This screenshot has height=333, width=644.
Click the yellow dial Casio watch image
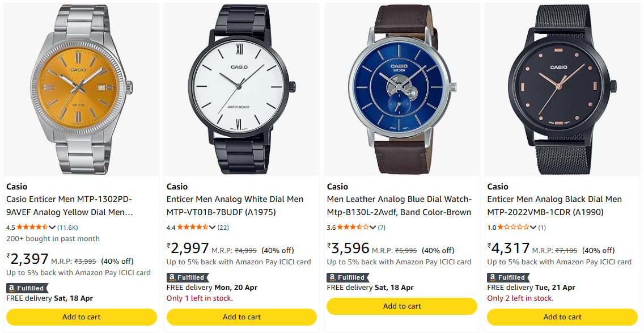[82, 88]
